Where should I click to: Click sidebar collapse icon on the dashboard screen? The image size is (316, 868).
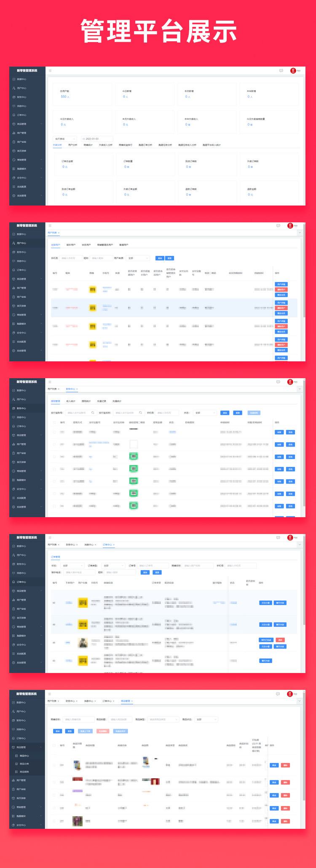50,71
